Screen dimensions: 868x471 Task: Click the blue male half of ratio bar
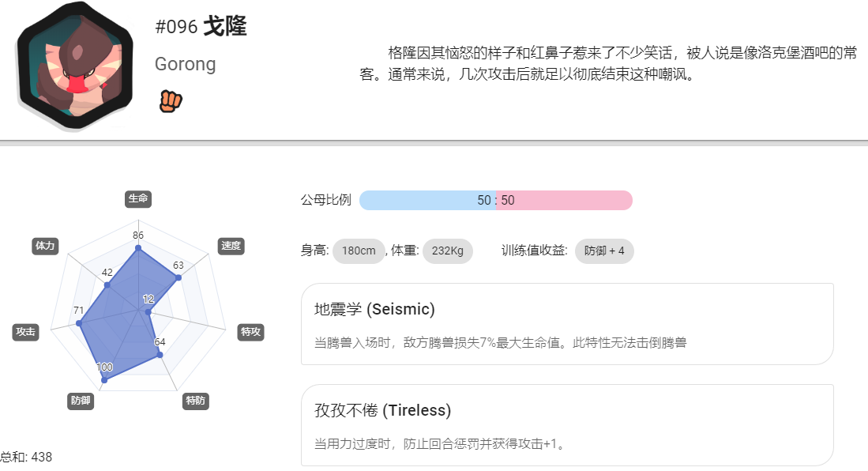(x=427, y=200)
